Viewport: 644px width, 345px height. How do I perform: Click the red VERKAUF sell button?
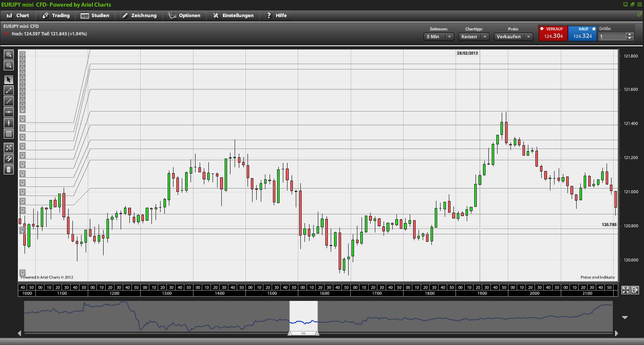pyautogui.click(x=553, y=33)
